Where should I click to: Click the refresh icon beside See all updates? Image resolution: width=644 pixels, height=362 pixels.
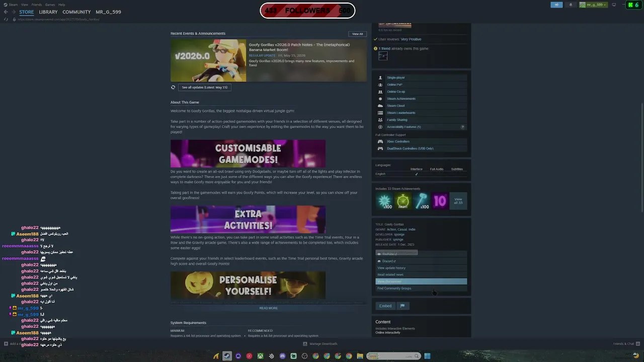coord(173,87)
